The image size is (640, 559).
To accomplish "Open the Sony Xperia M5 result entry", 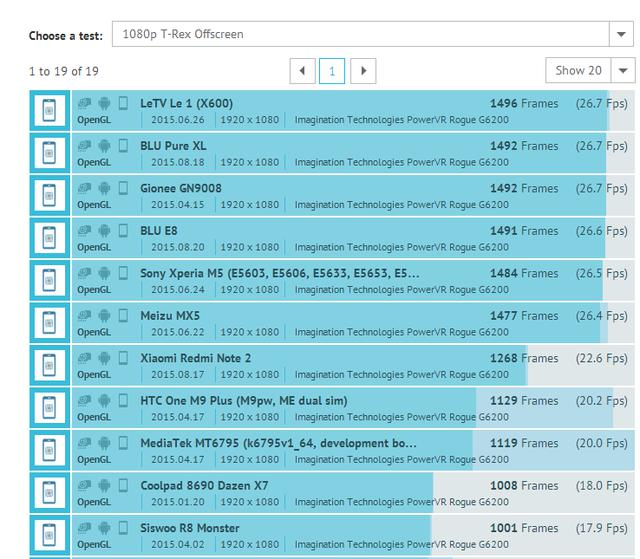I will click(280, 273).
